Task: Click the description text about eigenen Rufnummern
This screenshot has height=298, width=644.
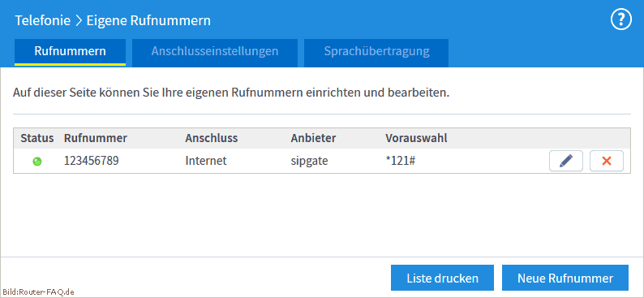Action: [x=231, y=93]
